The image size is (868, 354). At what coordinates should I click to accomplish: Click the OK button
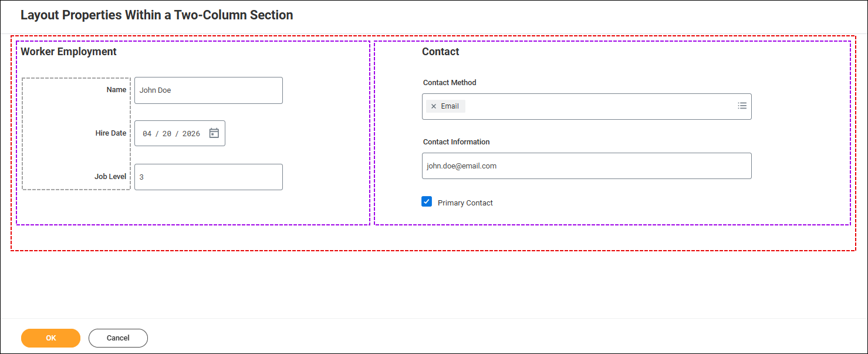point(50,338)
